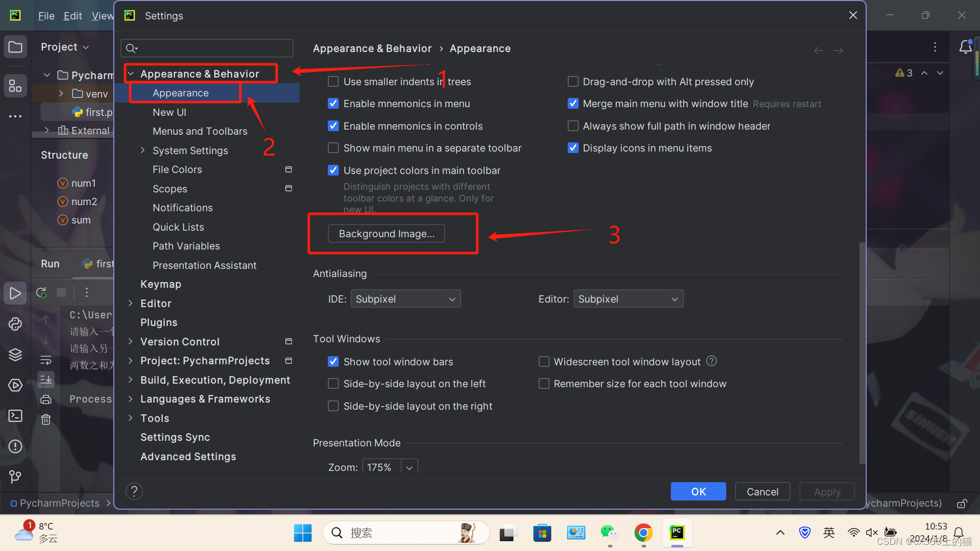The image size is (980, 551).
Task: Click the IDE notifications bell icon
Action: point(965,47)
